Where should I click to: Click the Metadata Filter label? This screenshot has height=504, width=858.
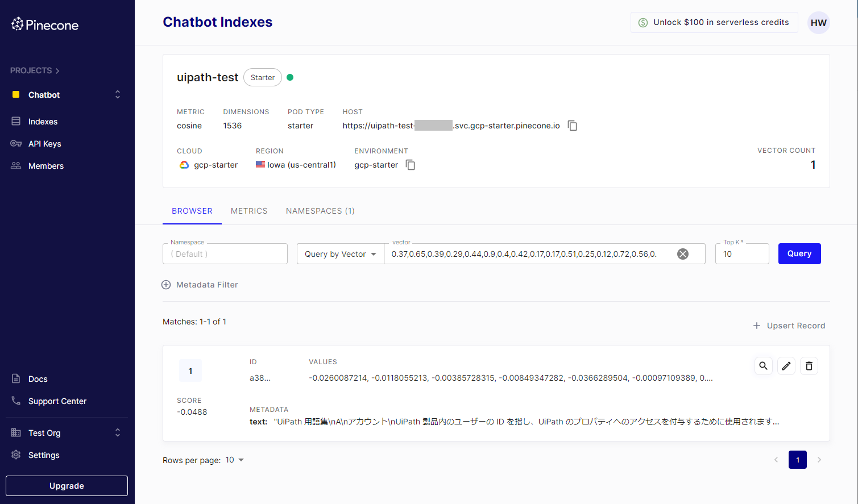(207, 285)
